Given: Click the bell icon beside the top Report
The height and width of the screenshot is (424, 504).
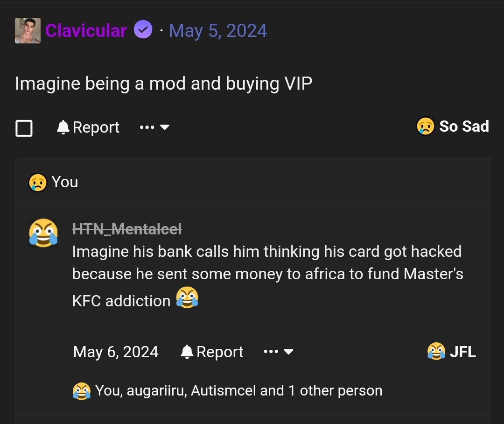Looking at the screenshot, I should tap(63, 127).
